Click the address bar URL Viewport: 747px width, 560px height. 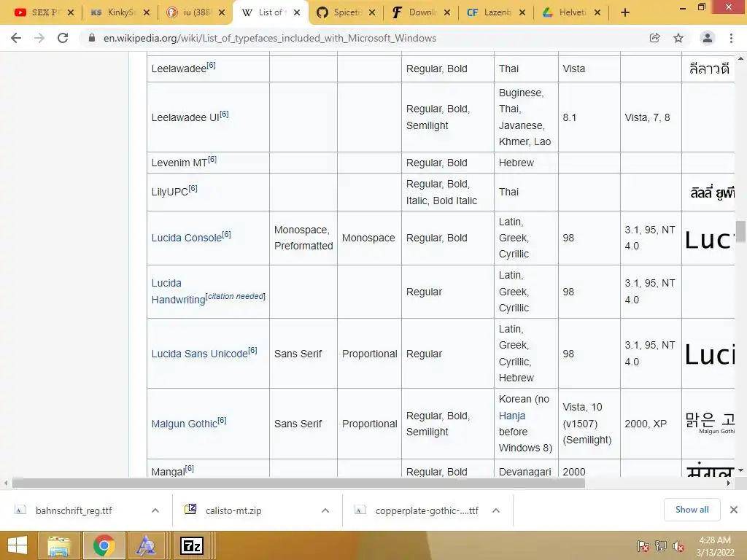[270, 38]
